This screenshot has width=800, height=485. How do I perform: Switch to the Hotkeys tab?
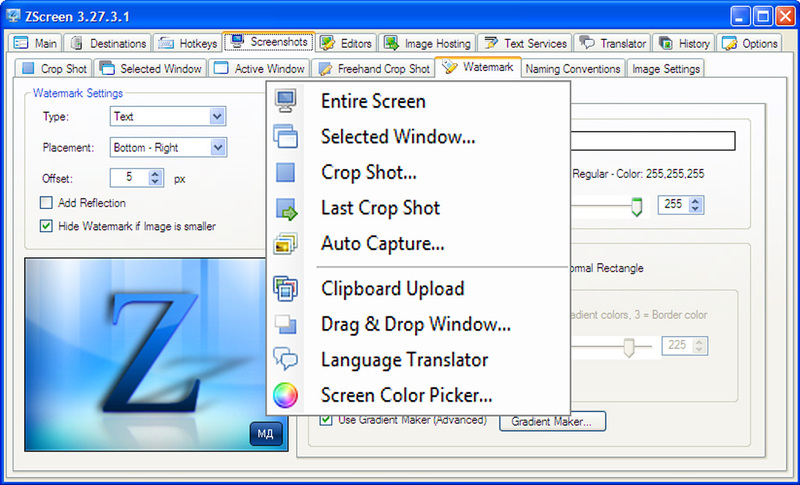click(187, 43)
